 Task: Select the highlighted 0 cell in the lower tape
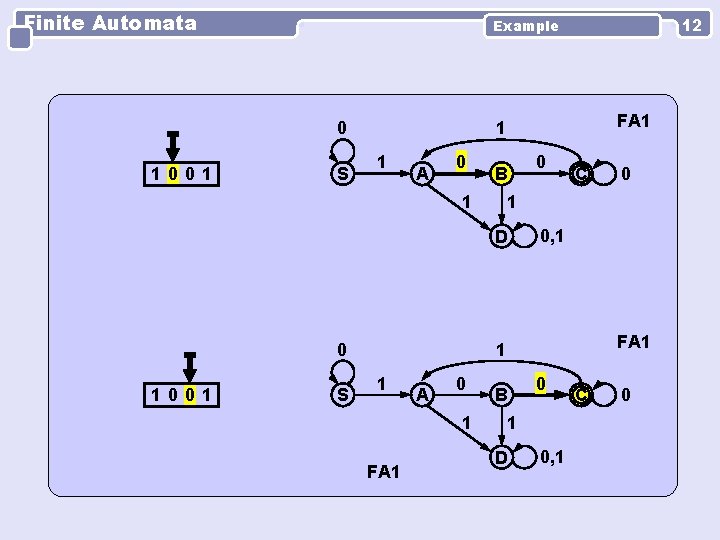click(x=190, y=395)
